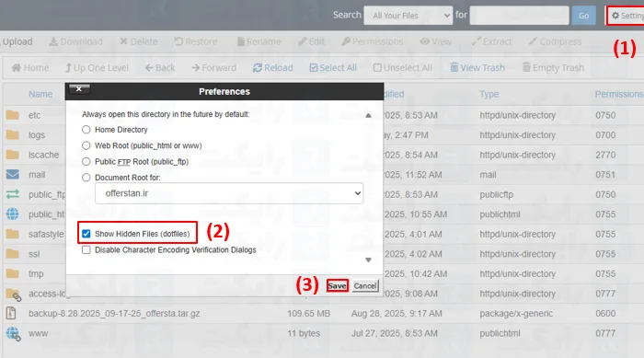Viewport: 644px width, 358px height.
Task: Select the etc folder icon
Action: click(12, 115)
